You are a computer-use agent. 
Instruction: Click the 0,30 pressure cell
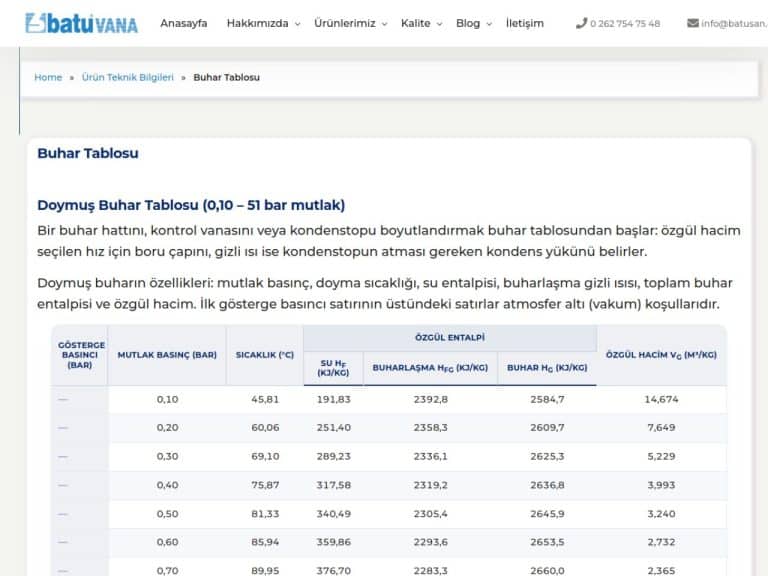[x=167, y=456]
